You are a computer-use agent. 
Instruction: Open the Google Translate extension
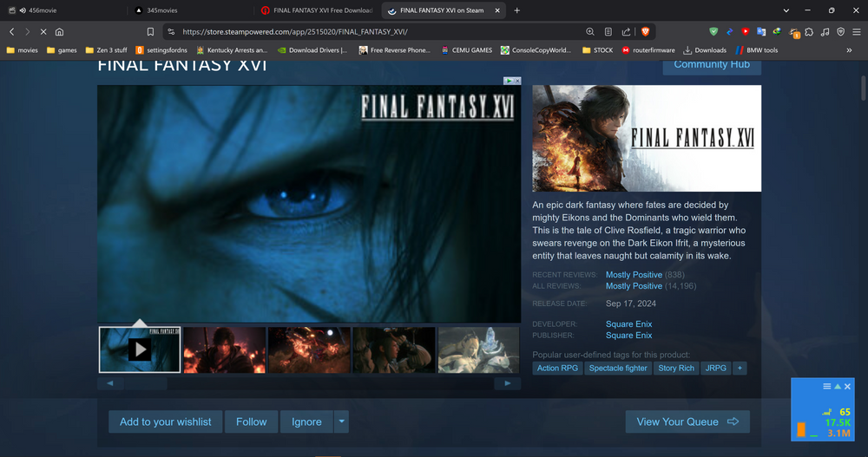coord(761,32)
